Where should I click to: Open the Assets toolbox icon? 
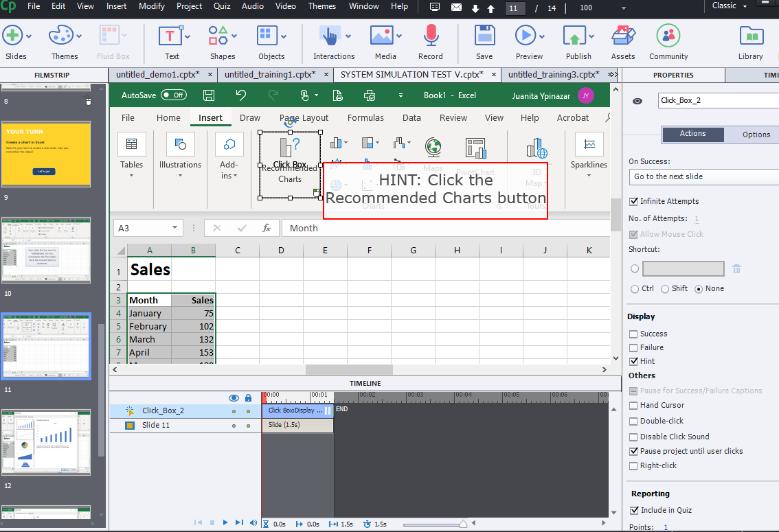pyautogui.click(x=622, y=36)
